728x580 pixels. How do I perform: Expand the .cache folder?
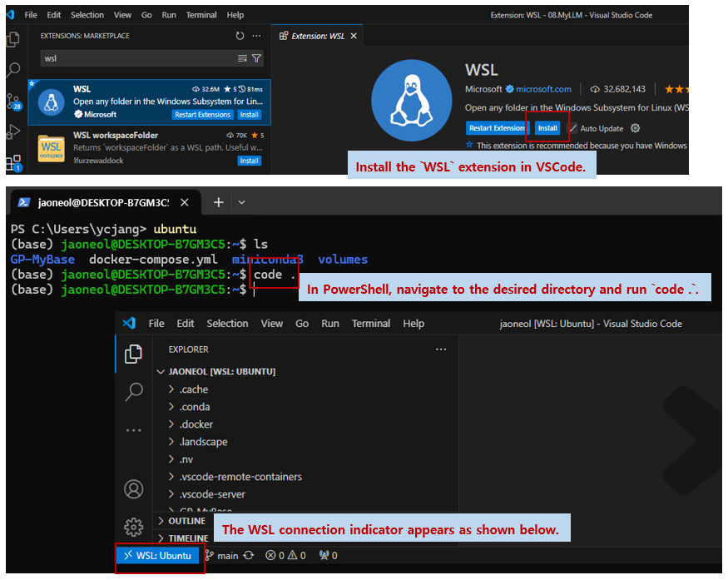(x=188, y=389)
